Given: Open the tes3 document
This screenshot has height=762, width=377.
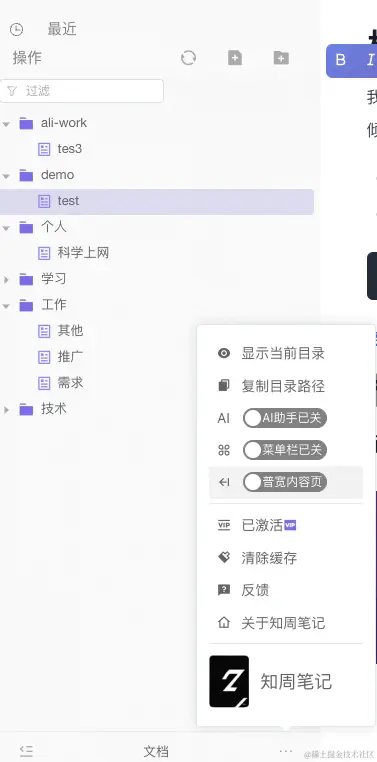Looking at the screenshot, I should click(69, 149).
